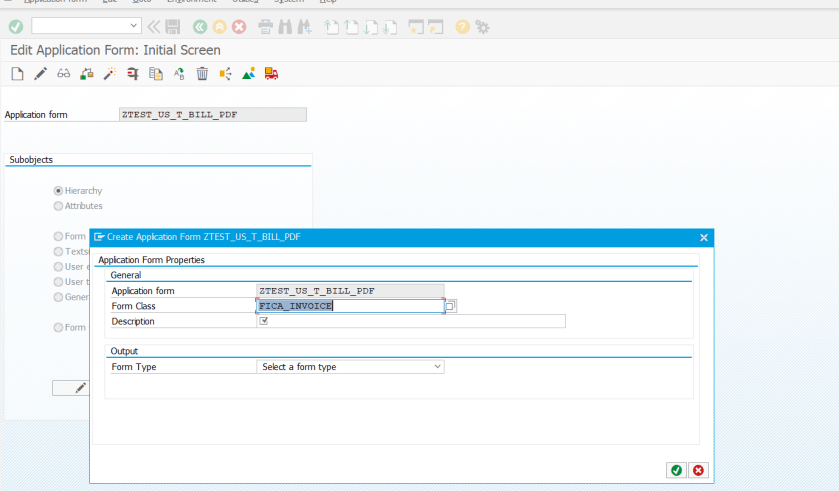
Task: Click the orange hierarchy structure icon
Action: pyautogui.click(x=225, y=73)
